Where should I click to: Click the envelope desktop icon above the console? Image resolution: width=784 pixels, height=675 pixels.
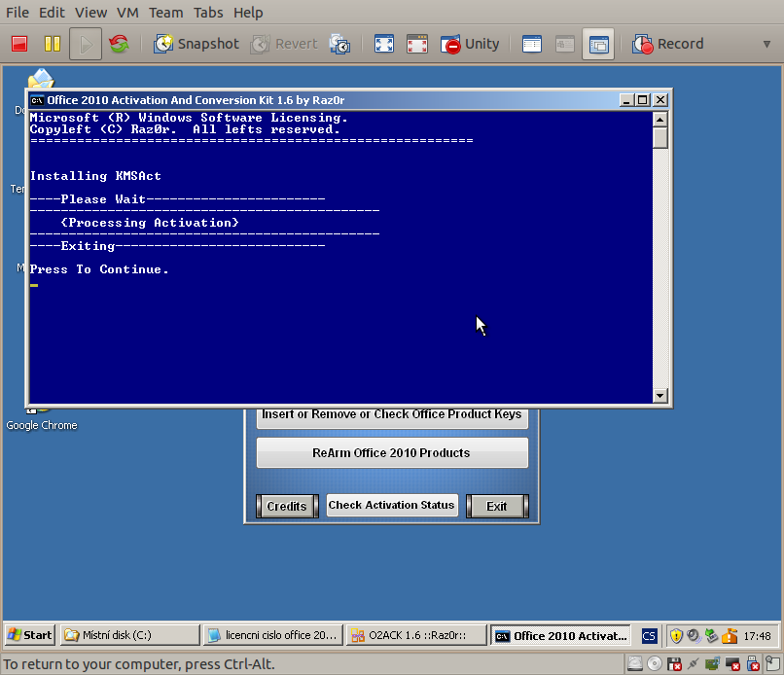point(41,79)
